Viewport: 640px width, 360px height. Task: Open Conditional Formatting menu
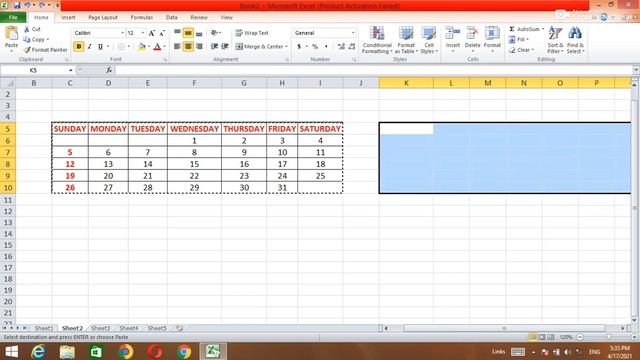pyautogui.click(x=377, y=40)
